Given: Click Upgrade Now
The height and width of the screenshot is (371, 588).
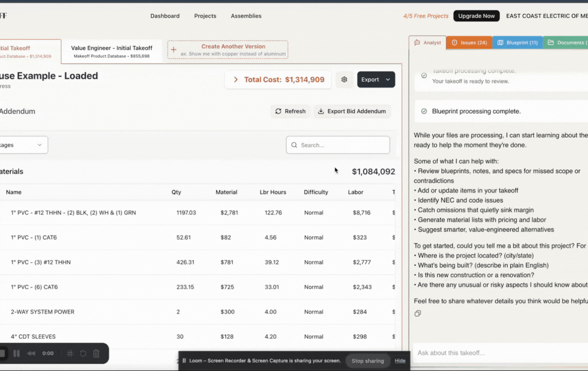Looking at the screenshot, I should coord(476,16).
